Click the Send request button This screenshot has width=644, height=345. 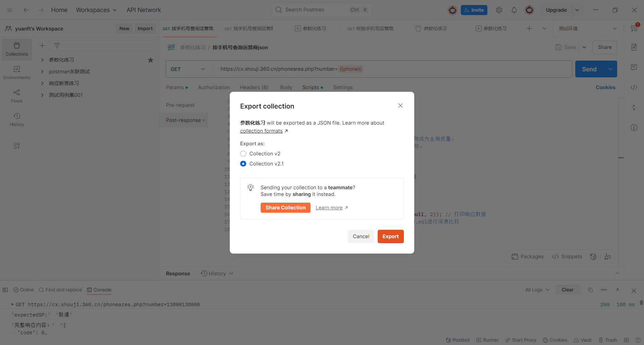click(589, 69)
